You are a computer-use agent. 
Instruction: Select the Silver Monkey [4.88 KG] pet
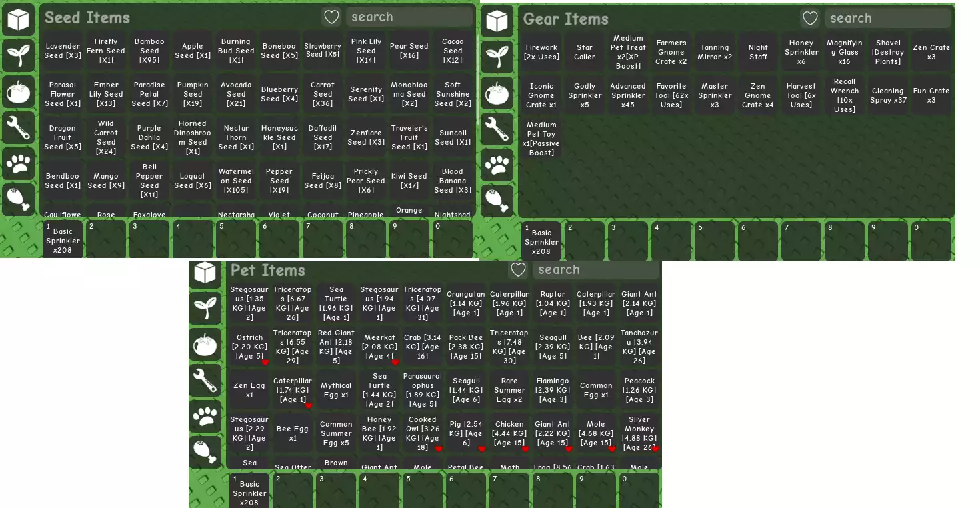tap(639, 433)
